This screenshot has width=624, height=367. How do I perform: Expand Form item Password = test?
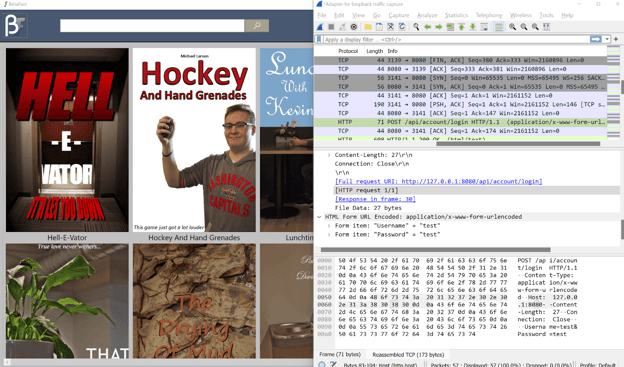pos(329,234)
